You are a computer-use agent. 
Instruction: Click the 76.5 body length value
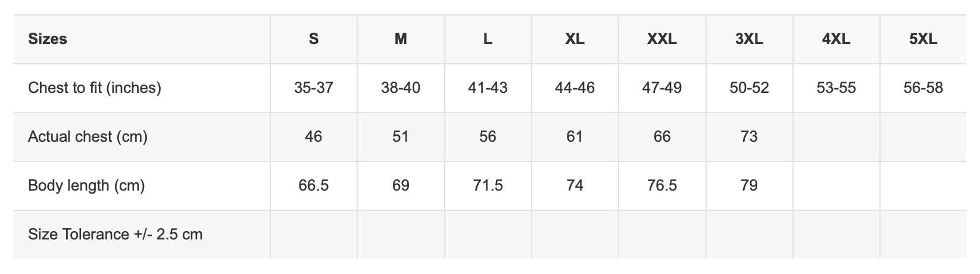(662, 186)
